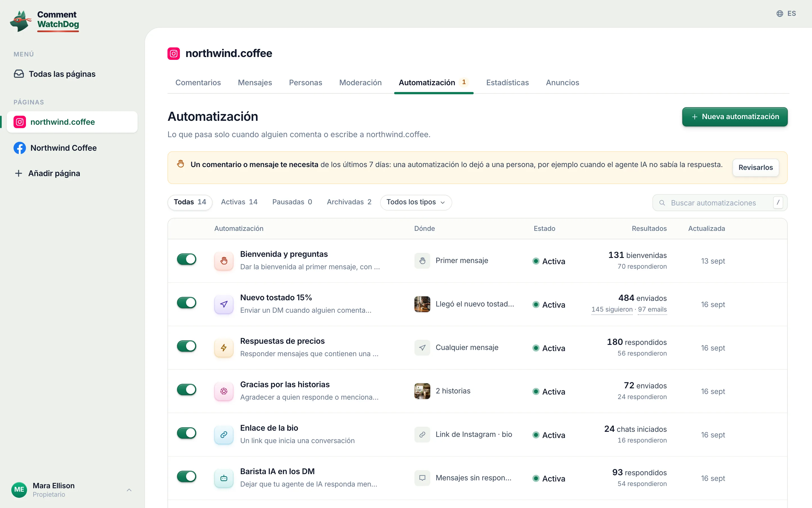
Task: Open the Todos los tipos dropdown
Action: click(416, 202)
